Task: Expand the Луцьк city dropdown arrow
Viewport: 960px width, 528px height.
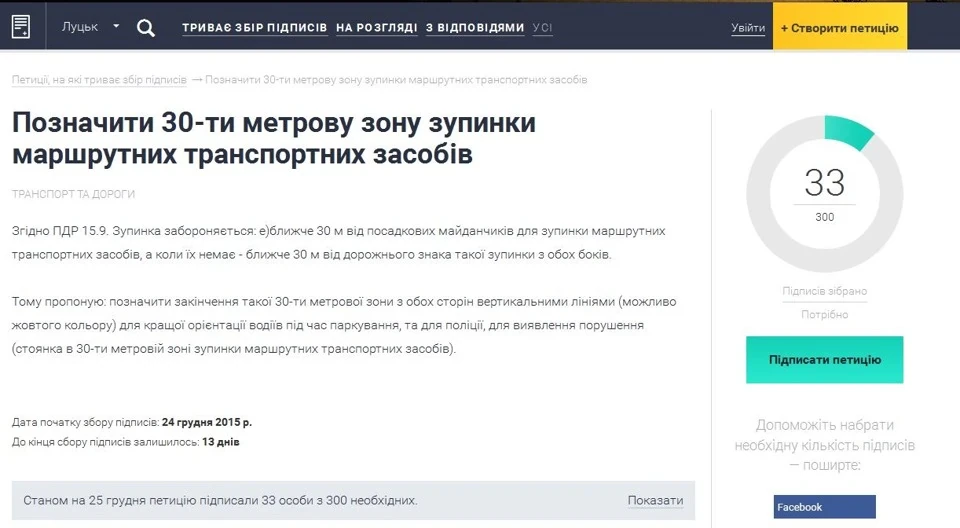Action: [116, 26]
